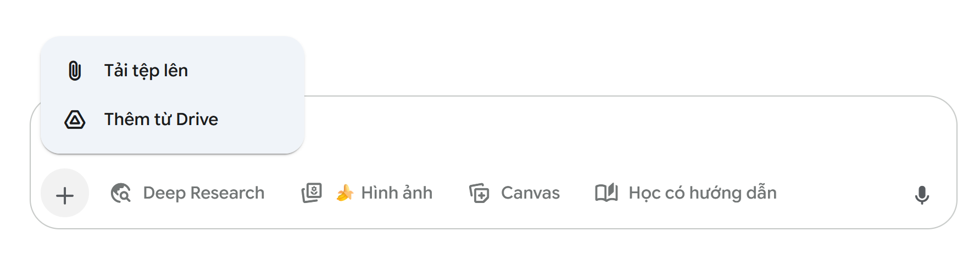
Task: Click empty toolbar space left of microphone
Action: [846, 195]
